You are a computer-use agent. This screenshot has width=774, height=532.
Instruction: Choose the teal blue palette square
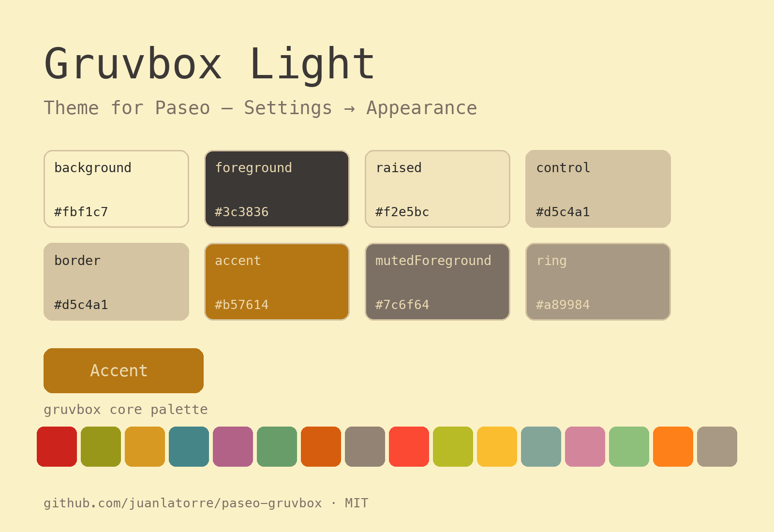[189, 446]
